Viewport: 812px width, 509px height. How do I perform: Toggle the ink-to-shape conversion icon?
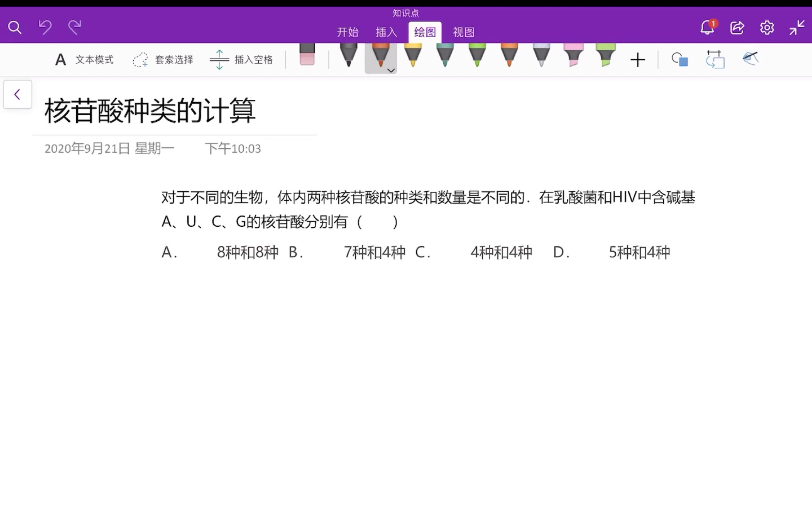(715, 59)
